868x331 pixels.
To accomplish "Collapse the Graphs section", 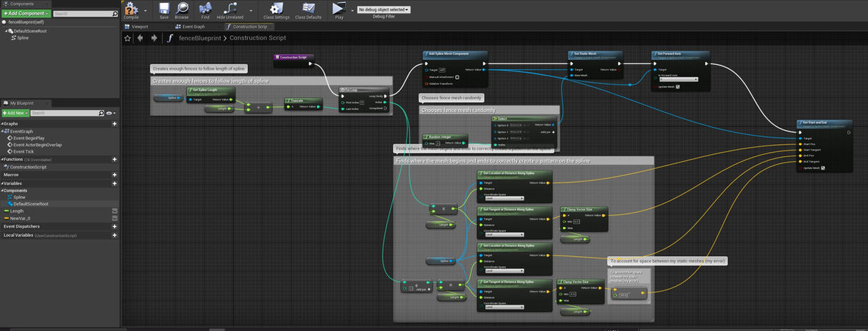I will click(x=2, y=123).
